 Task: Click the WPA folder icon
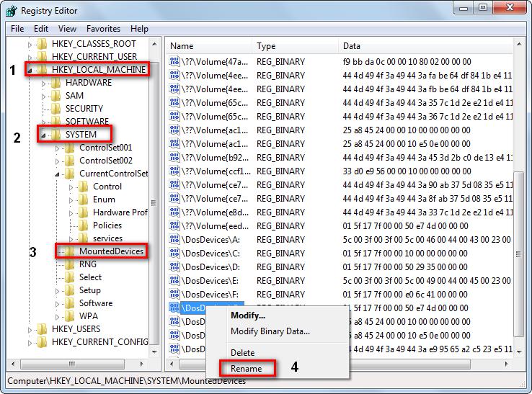coord(69,316)
